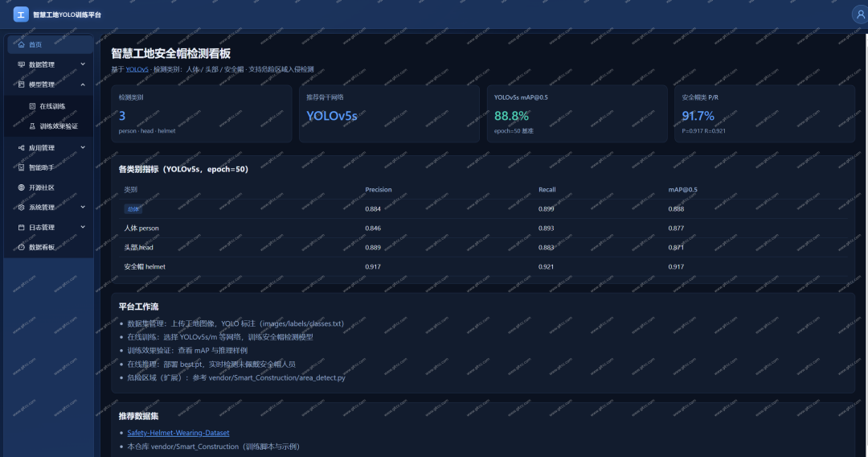868x457 pixels.
Task: Click the 0.893 person recall cell
Action: click(x=546, y=228)
